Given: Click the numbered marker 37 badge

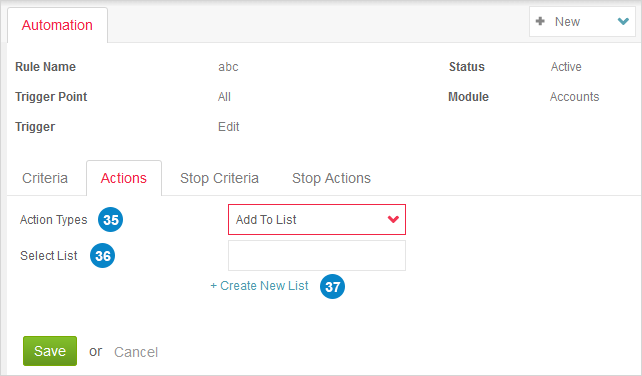Looking at the screenshot, I should tap(332, 286).
